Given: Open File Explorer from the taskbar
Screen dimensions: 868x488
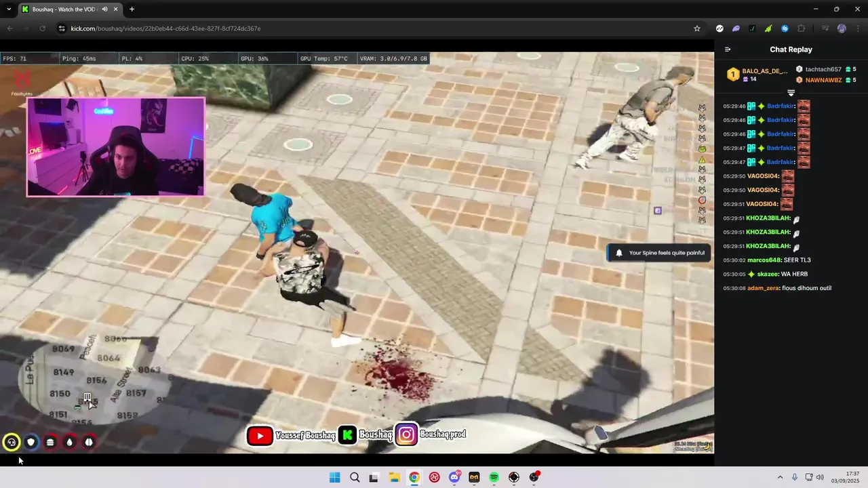Looking at the screenshot, I should pyautogui.click(x=394, y=477).
